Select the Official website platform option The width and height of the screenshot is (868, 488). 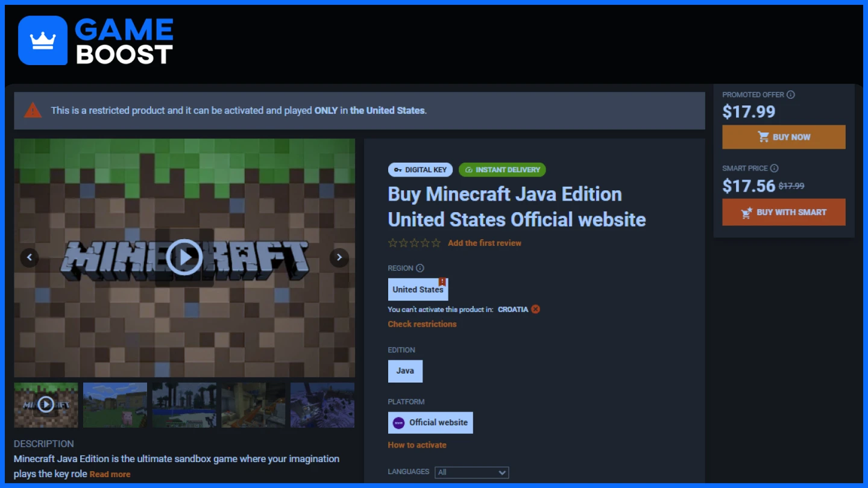click(x=430, y=423)
